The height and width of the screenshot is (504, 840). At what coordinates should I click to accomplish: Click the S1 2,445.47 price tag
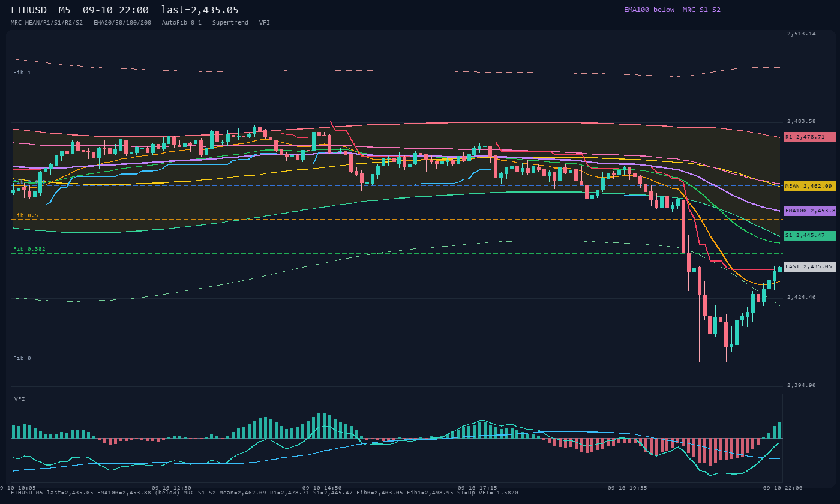tap(809, 236)
